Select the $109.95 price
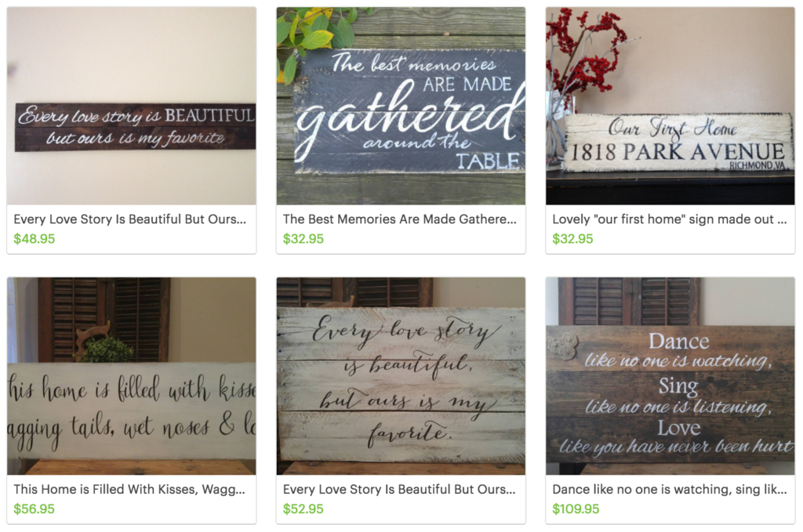This screenshot has height=532, width=803. [576, 509]
